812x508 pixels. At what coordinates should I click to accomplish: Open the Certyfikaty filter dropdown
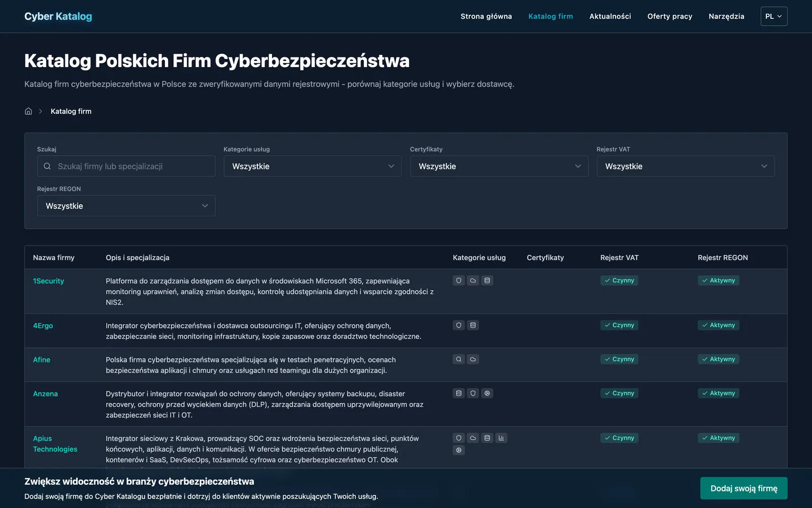(499, 166)
